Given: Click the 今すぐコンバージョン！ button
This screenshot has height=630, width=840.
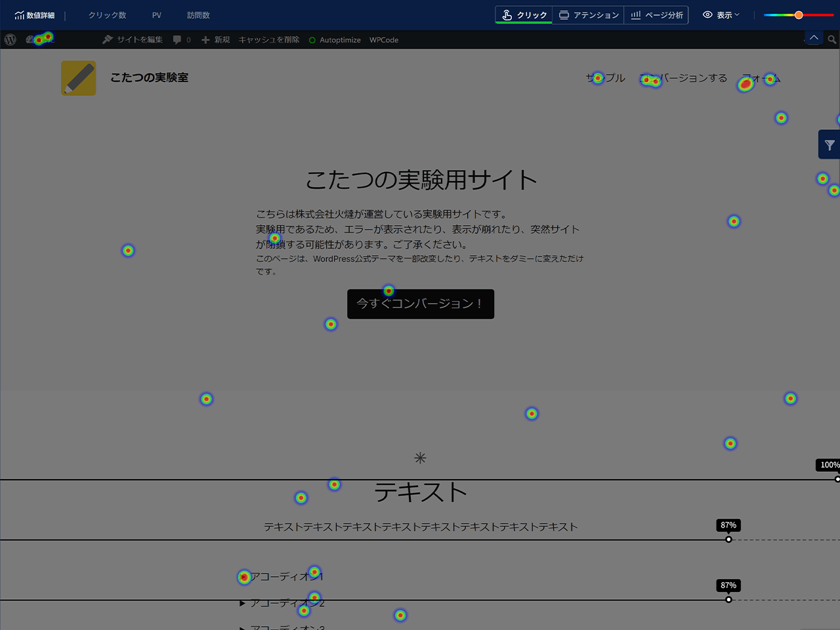Looking at the screenshot, I should pos(421,304).
